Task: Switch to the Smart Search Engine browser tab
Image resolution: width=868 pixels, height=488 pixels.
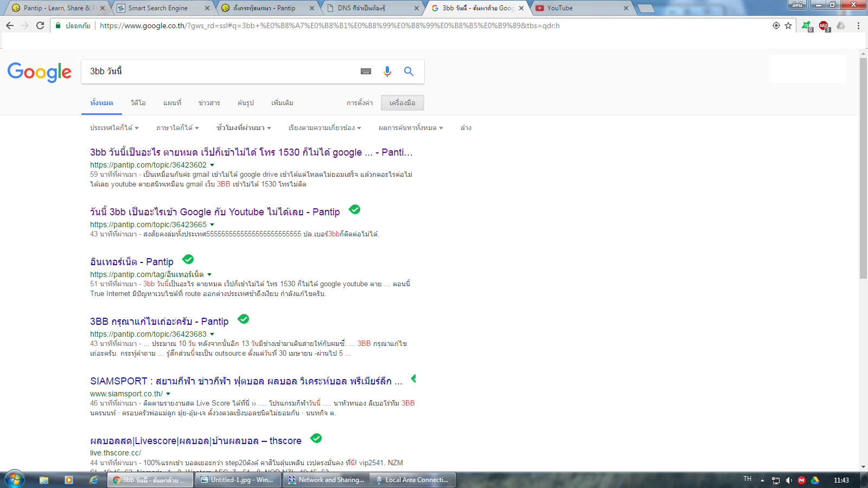Action: pos(163,8)
